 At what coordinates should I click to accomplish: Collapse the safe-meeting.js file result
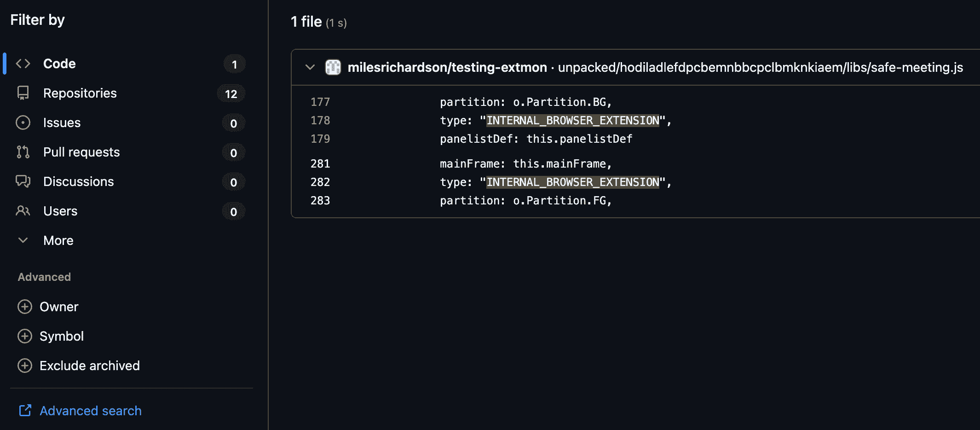[310, 67]
